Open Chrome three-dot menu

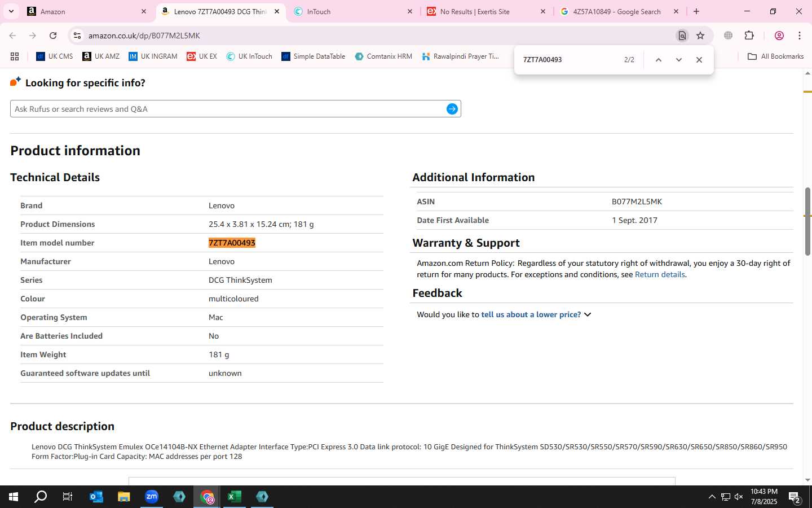tap(800, 36)
